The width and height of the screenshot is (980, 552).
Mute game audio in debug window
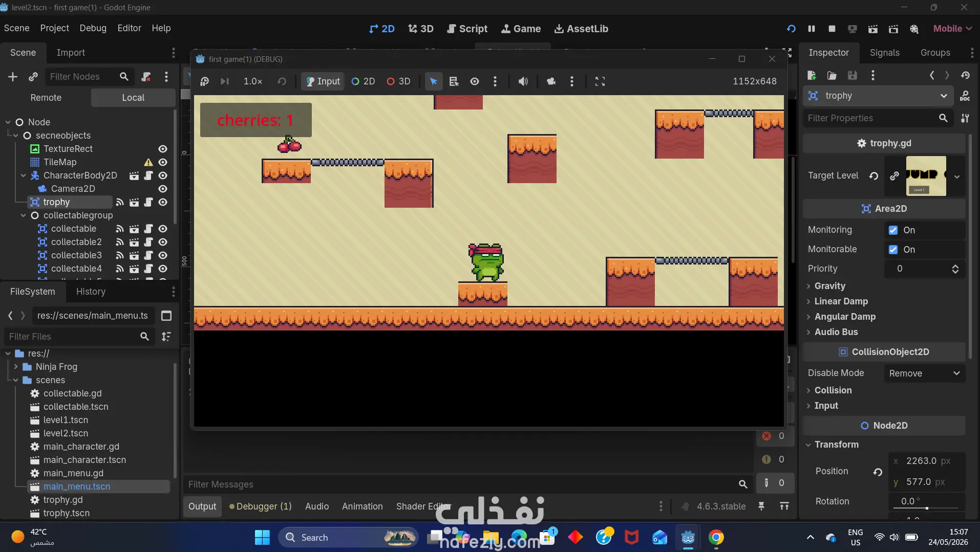(x=523, y=81)
